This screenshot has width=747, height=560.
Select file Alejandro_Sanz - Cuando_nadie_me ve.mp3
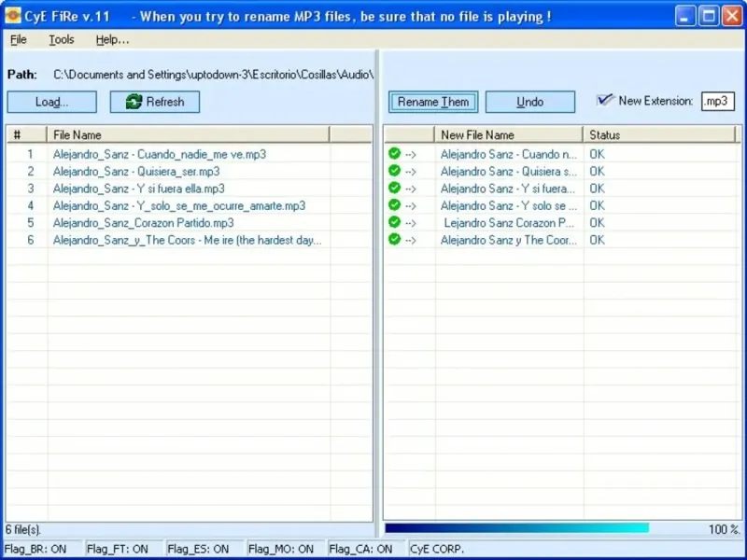pyautogui.click(x=160, y=154)
